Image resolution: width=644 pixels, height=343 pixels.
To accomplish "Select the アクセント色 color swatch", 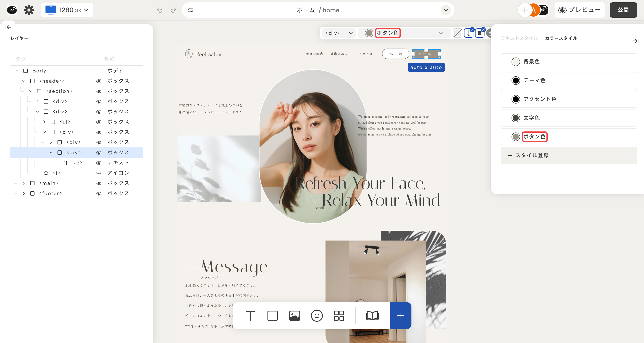I will coord(516,99).
